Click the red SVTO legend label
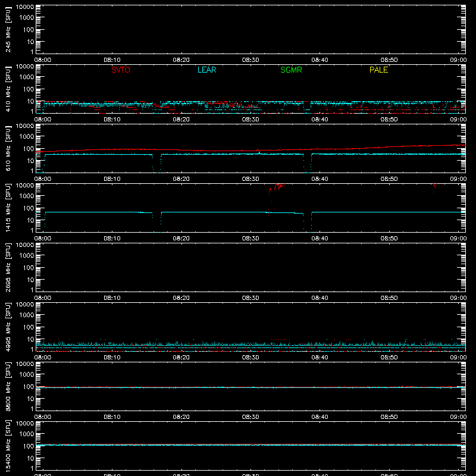Viewport: 476px width, 476px height. 121,70
